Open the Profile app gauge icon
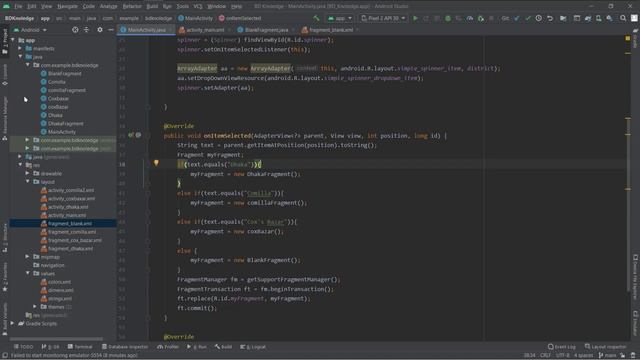The width and height of the screenshot is (640, 360). pos(470,18)
